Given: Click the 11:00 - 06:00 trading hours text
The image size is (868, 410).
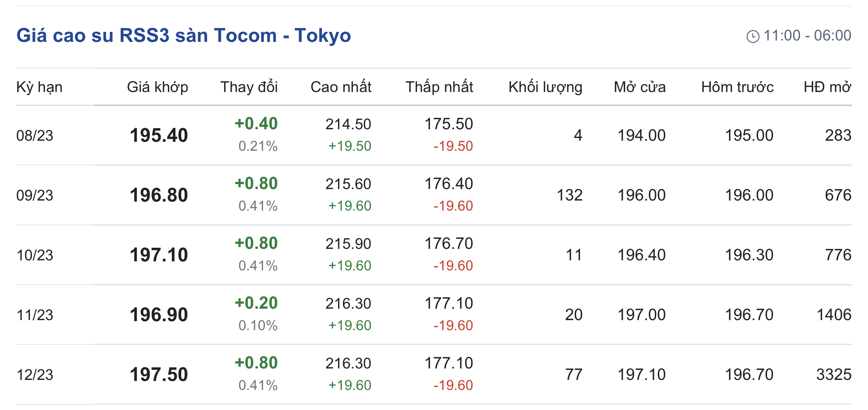Looking at the screenshot, I should point(807,35).
